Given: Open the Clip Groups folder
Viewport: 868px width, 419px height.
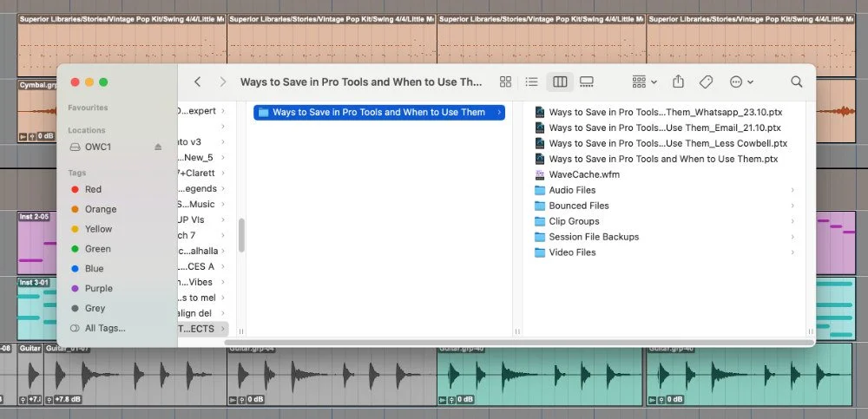Looking at the screenshot, I should click(574, 221).
